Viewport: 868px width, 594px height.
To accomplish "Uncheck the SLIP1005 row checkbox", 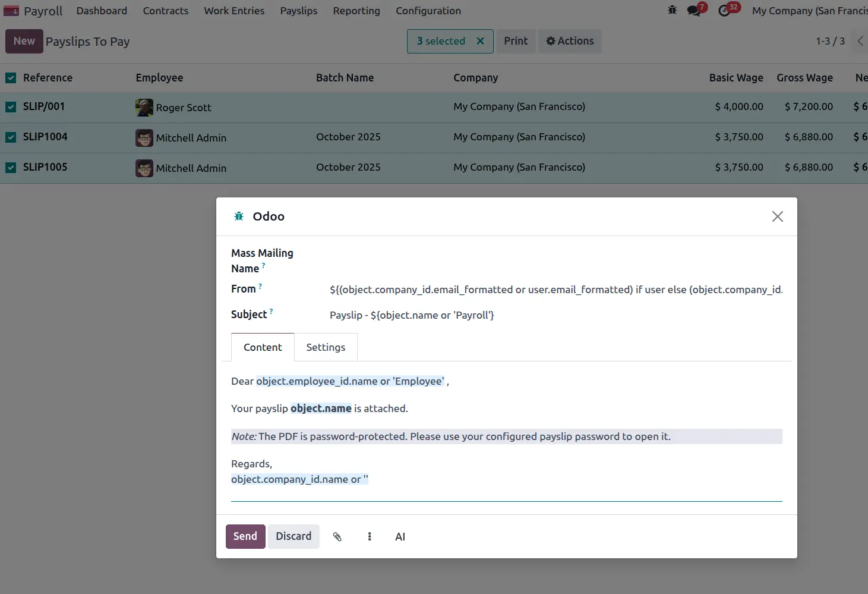I will pyautogui.click(x=11, y=168).
